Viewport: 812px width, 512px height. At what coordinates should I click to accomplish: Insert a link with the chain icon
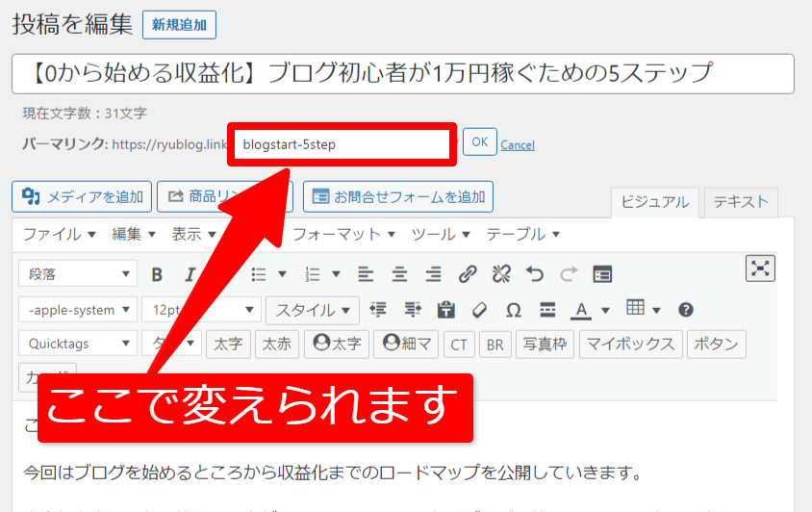point(468,274)
